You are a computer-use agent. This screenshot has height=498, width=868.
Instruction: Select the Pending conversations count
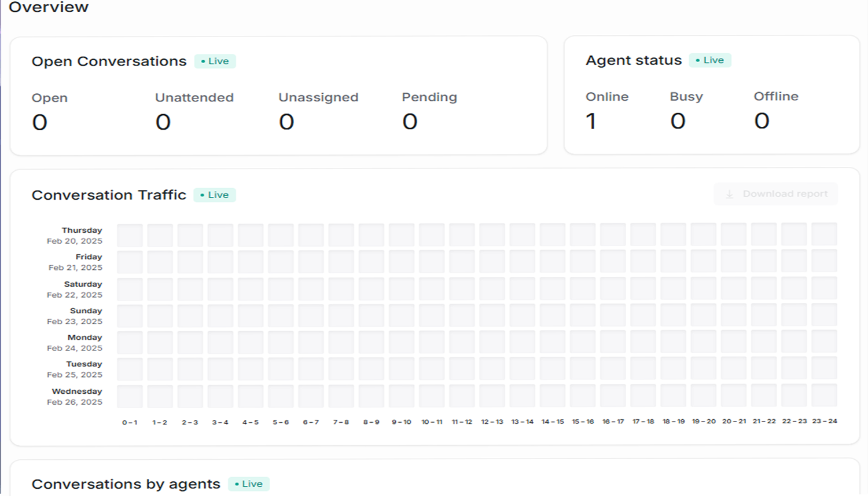[410, 122]
